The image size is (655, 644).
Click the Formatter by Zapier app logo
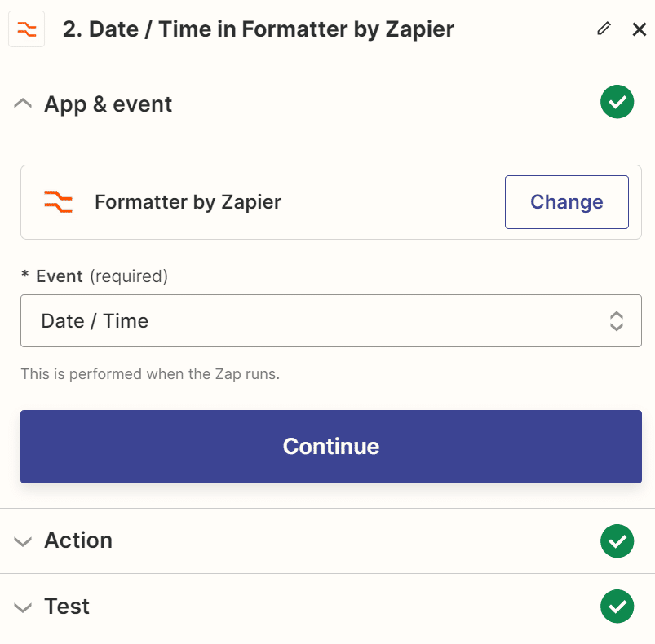pyautogui.click(x=59, y=202)
